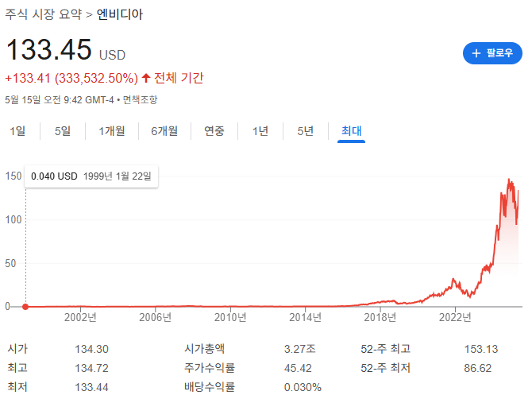Click the 시가총액 label

pos(204,348)
